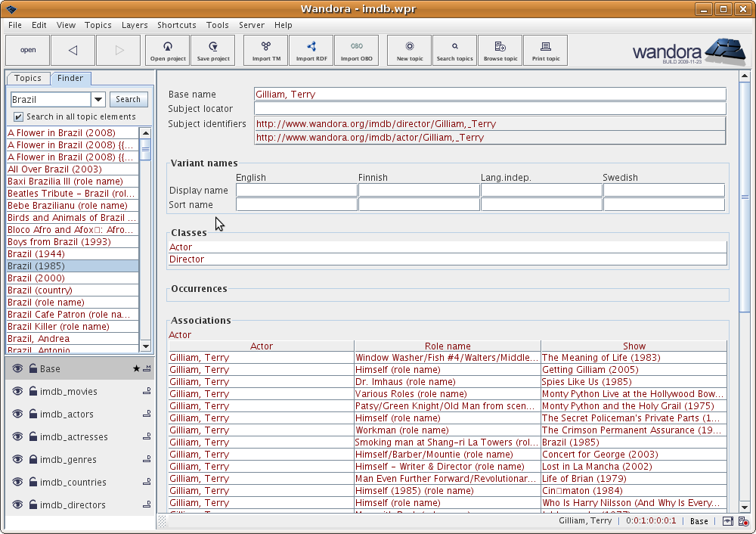
Task: Open the Brazil (1985) show link
Action: pos(572,442)
